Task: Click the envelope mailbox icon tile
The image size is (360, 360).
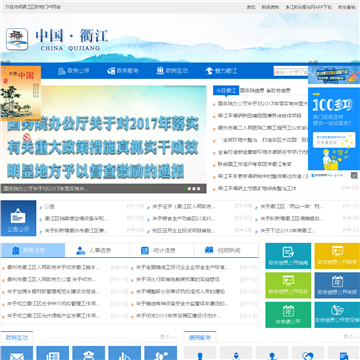Action: coord(17,353)
